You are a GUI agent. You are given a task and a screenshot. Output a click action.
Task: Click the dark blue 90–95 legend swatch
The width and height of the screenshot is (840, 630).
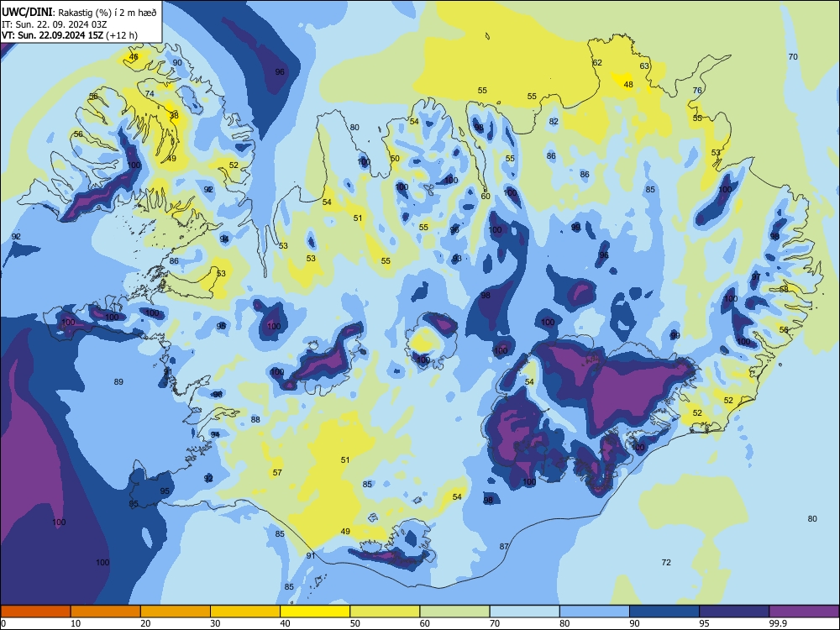click(x=664, y=612)
